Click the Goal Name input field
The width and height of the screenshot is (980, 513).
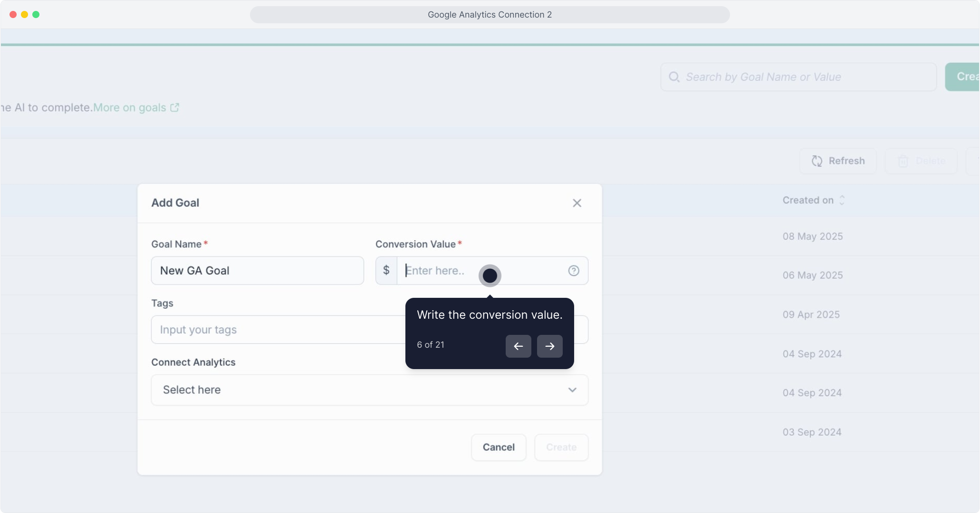pos(257,271)
